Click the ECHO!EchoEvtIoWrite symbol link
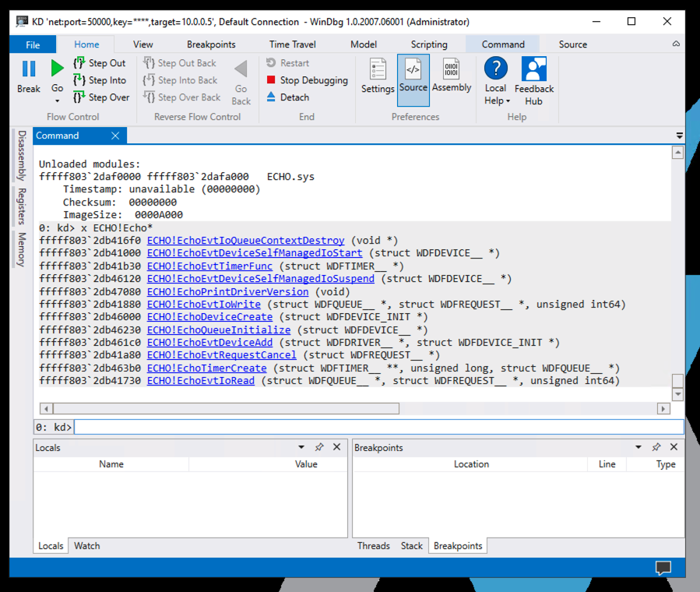This screenshot has height=592, width=700. point(203,305)
